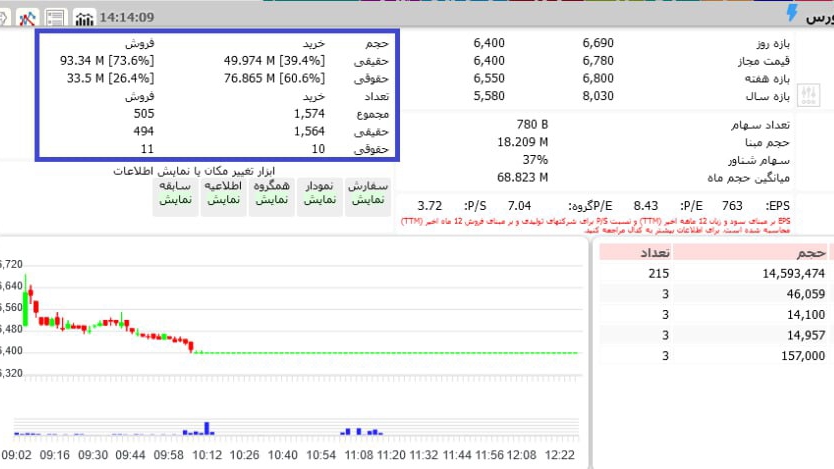Screen dimensions: 834x469
Task: Click free float value 37%
Action: [x=535, y=160]
